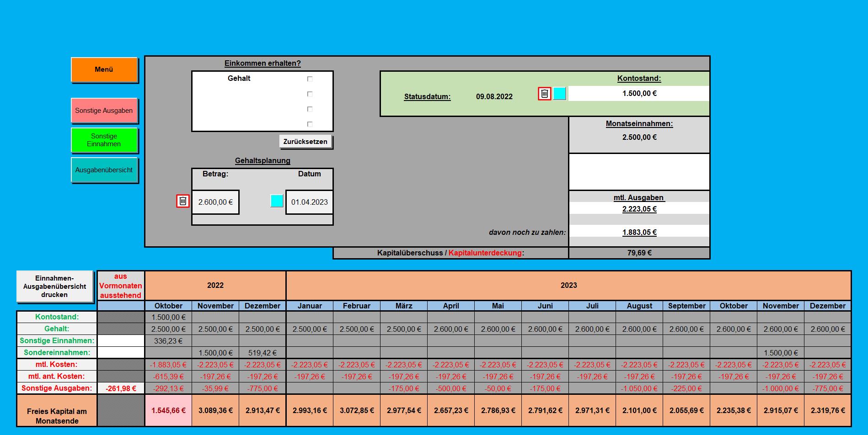Select the Datum field showing 01.04.2023
Viewport: 868px width, 435px height.
[309, 202]
